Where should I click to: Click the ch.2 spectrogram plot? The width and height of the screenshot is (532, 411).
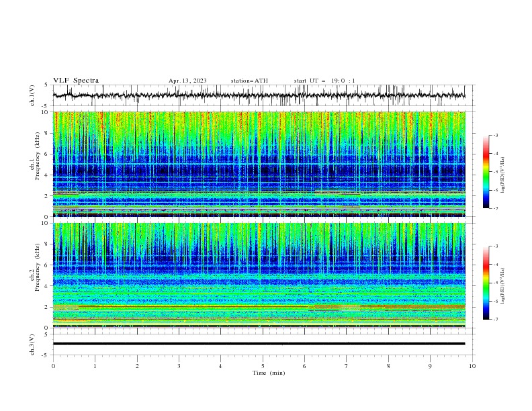click(259, 275)
